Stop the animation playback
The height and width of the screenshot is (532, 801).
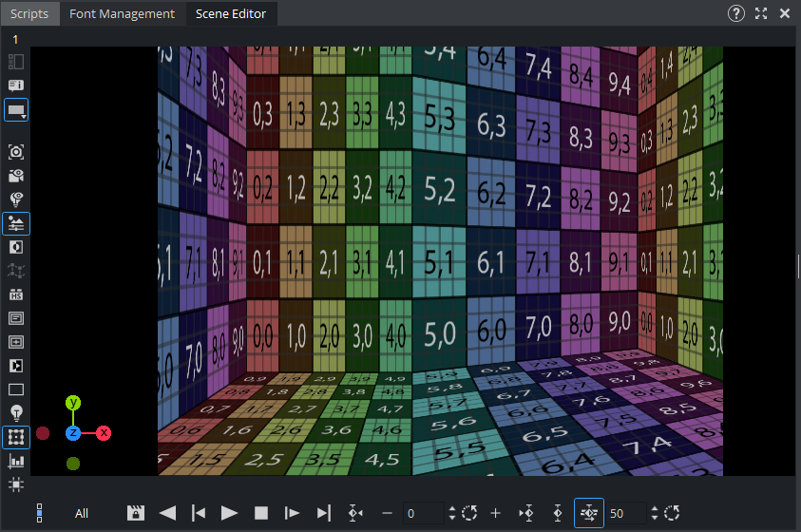tap(261, 513)
